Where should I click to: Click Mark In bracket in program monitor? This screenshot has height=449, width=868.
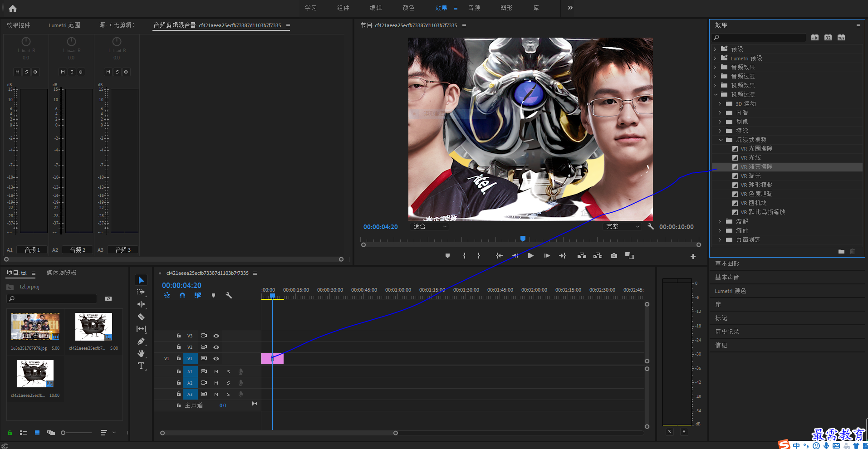(x=464, y=256)
